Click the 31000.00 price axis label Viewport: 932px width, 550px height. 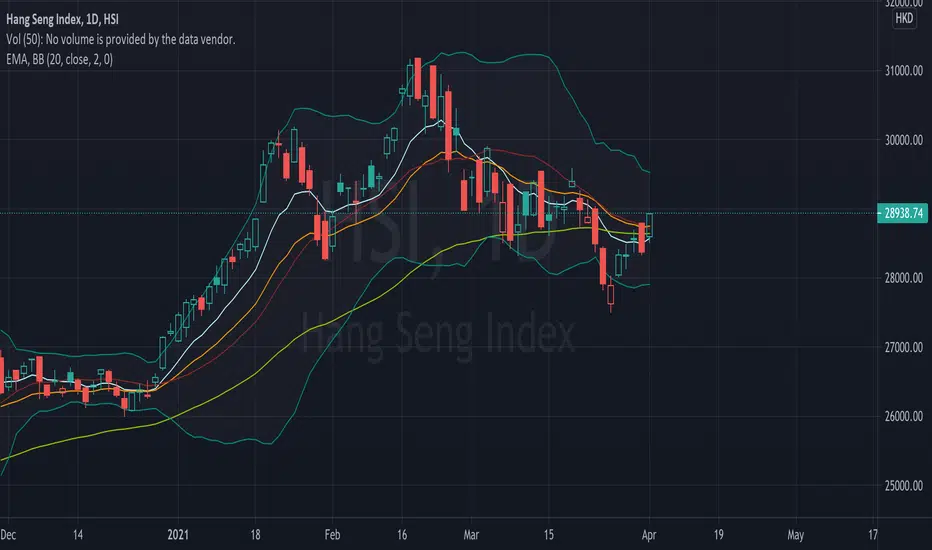click(x=903, y=71)
